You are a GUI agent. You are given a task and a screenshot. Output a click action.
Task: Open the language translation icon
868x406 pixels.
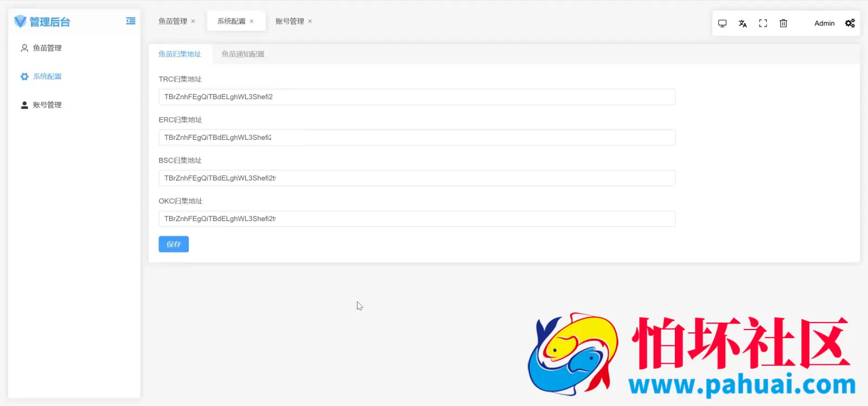(743, 23)
